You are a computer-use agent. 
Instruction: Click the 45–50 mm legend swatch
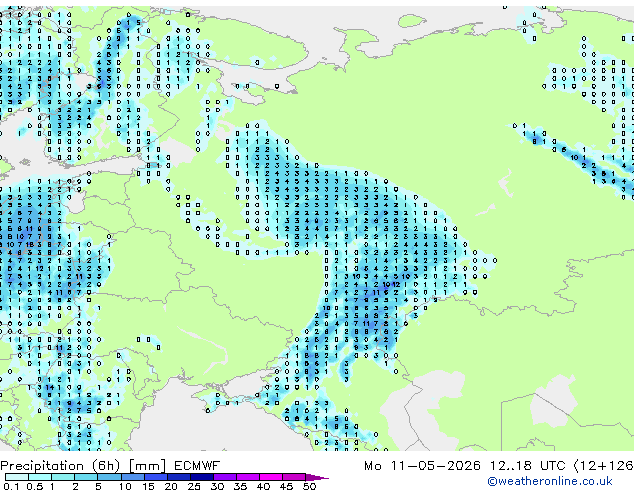[x=294, y=477]
